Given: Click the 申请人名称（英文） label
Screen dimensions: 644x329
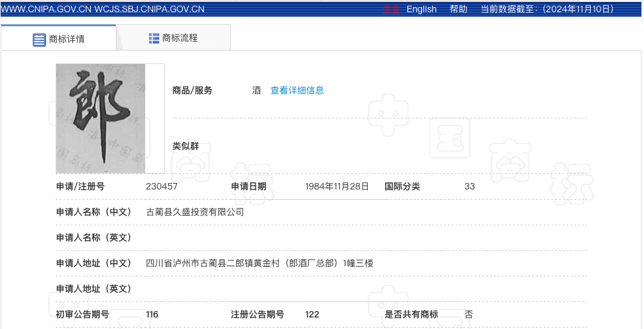Looking at the screenshot, I should [93, 237].
